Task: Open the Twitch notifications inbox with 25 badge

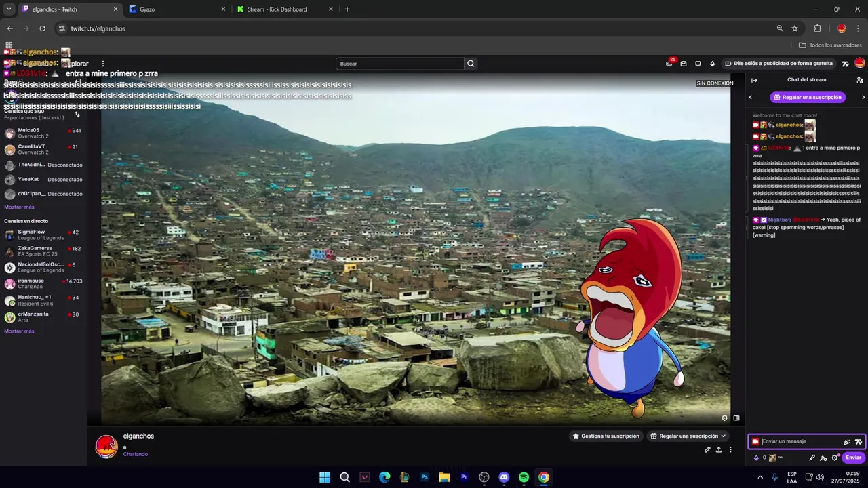Action: coord(669,64)
